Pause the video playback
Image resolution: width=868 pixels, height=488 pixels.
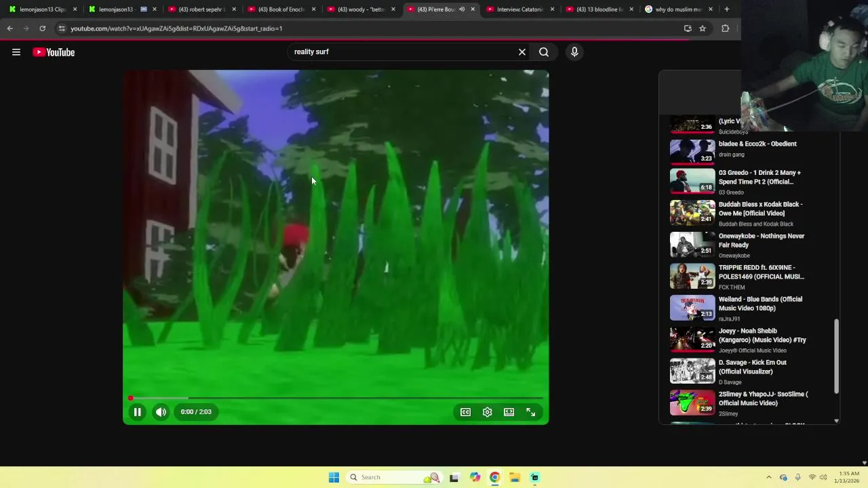(137, 411)
